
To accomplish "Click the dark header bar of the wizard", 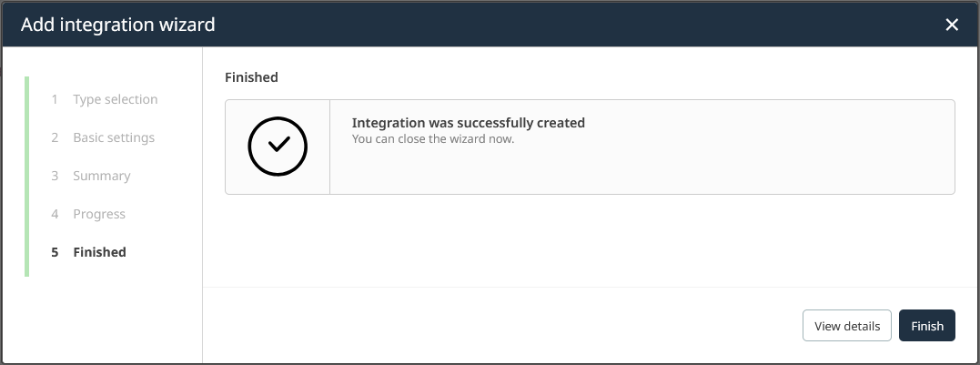I will [x=546, y=25].
